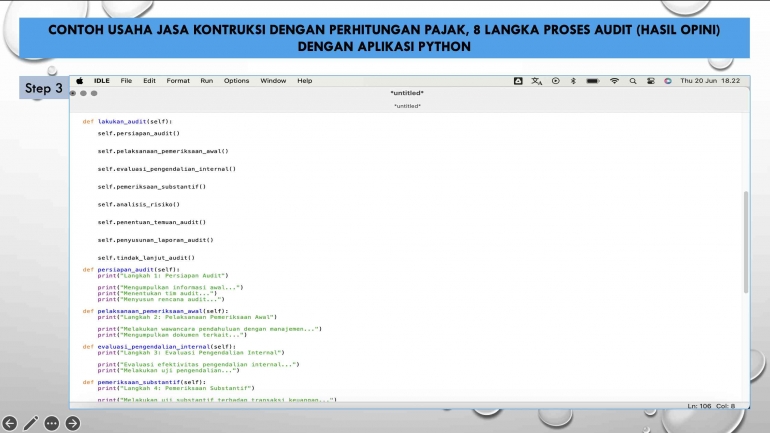770x433 pixels.
Task: Click the def persiapan_audit(self) line
Action: pyautogui.click(x=131, y=270)
